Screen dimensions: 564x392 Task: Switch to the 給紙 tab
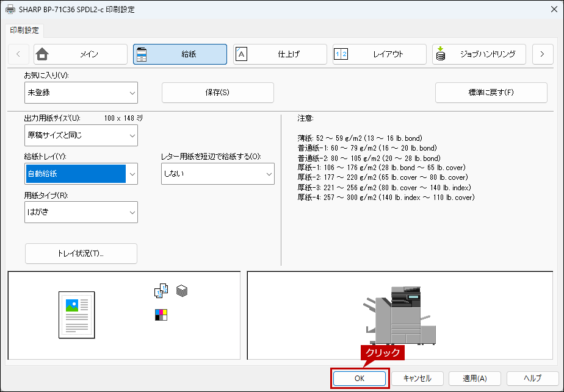(180, 54)
